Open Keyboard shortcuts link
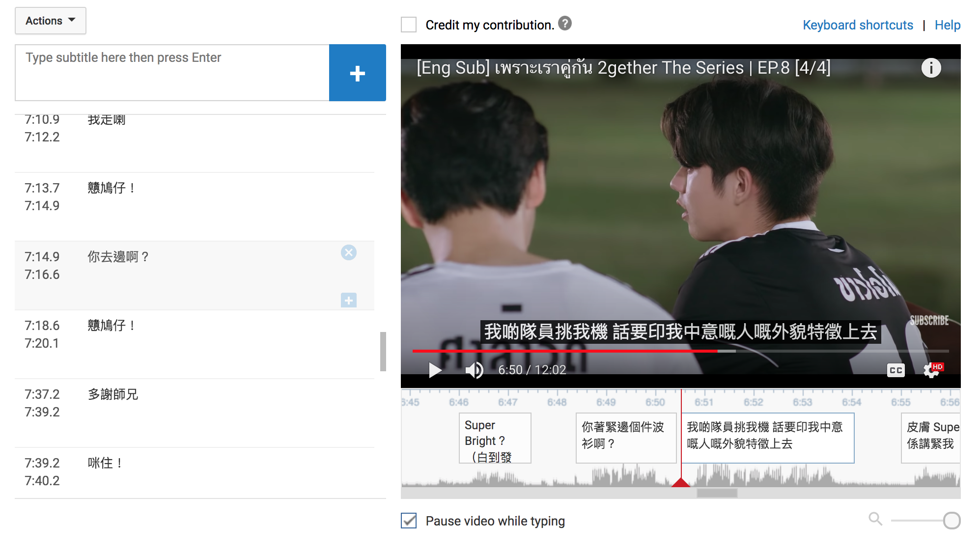The image size is (980, 552). point(858,25)
